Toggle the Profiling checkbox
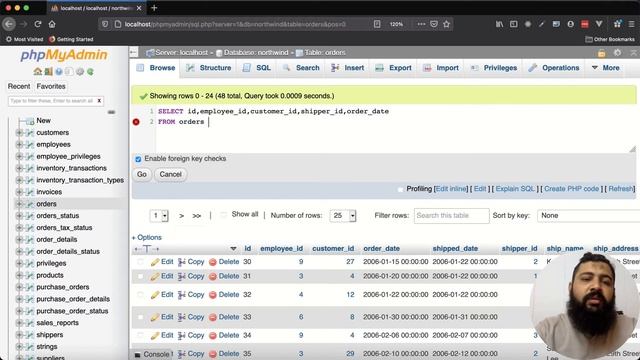Viewport: 640px width, 360px height. (x=400, y=189)
